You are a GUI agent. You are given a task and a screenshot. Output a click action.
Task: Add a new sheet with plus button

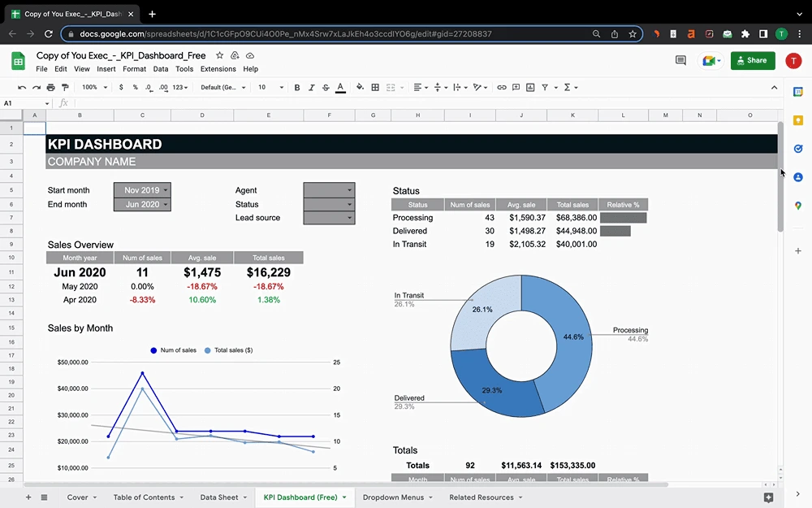click(28, 497)
